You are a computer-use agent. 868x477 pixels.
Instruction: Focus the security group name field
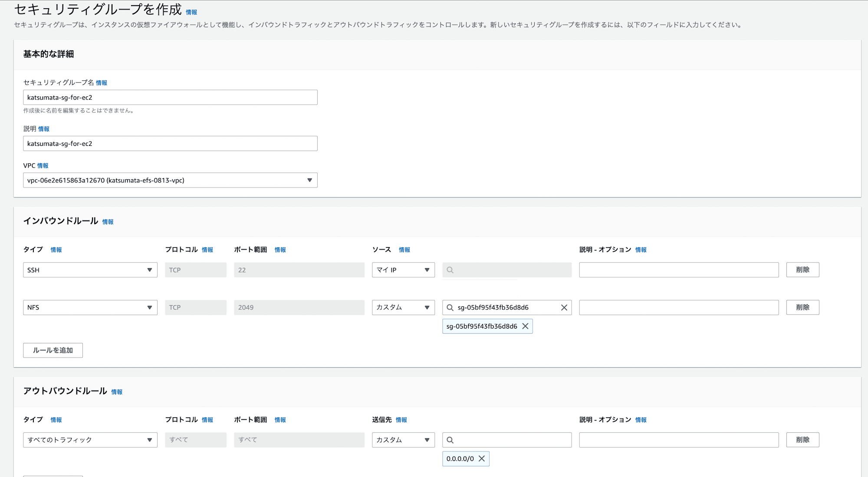170,97
